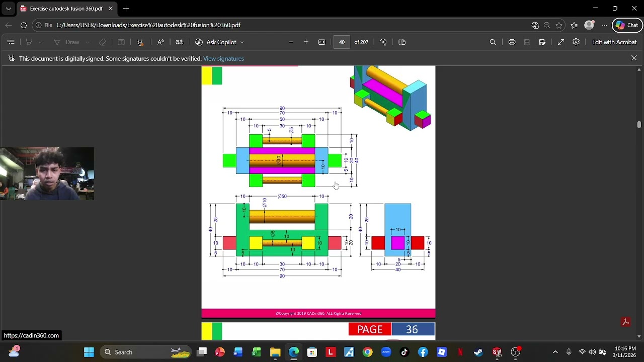
Task: Click the page number field showing 40
Action: click(x=342, y=42)
